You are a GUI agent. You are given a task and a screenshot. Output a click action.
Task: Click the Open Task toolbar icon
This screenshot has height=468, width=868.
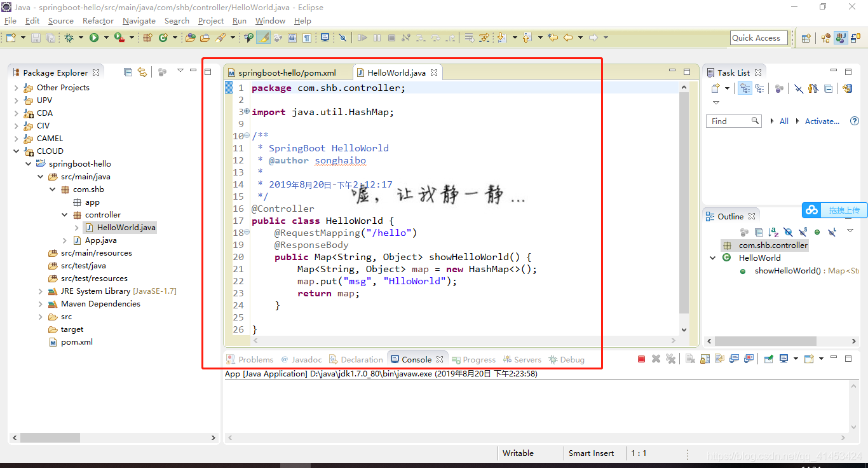[205, 38]
